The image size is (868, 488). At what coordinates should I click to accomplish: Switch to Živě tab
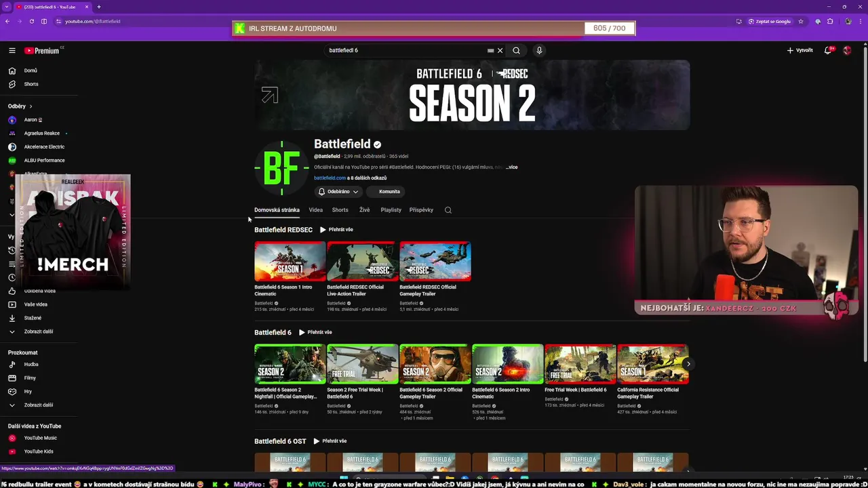point(365,210)
